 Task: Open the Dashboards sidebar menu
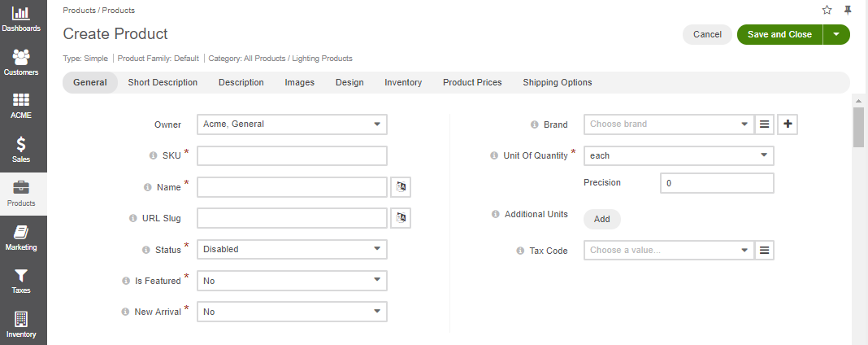pyautogui.click(x=21, y=19)
